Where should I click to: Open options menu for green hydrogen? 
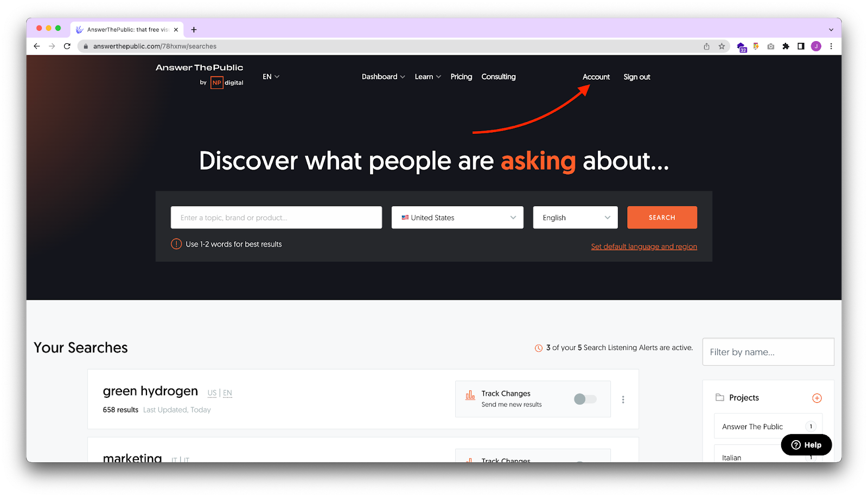[x=623, y=399]
